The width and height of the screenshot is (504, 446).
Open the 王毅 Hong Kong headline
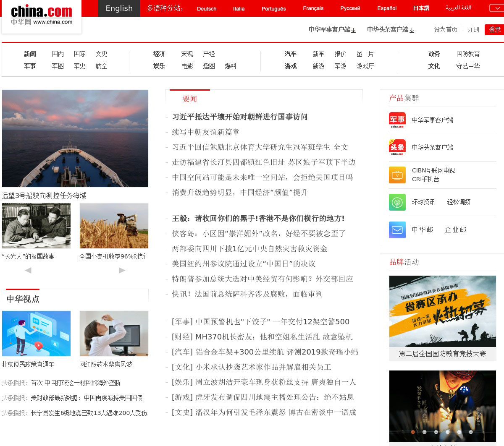[258, 218]
